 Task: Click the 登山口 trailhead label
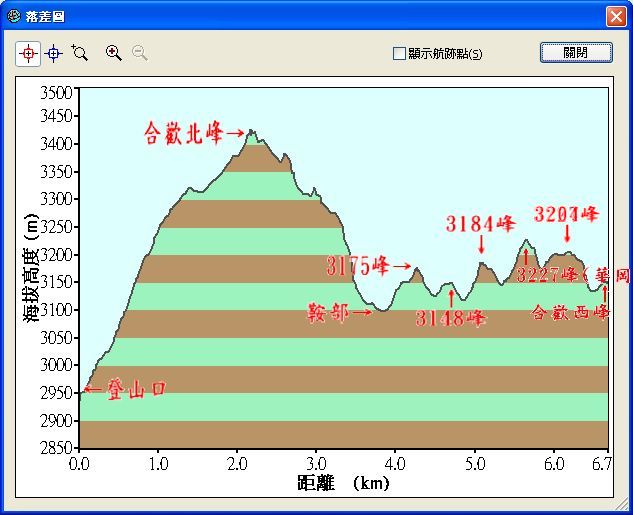click(x=130, y=390)
